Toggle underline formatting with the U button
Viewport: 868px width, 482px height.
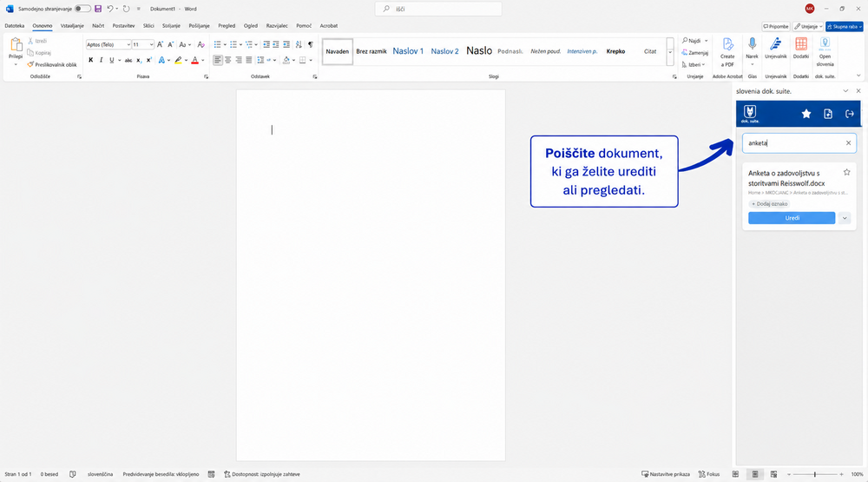coord(111,60)
